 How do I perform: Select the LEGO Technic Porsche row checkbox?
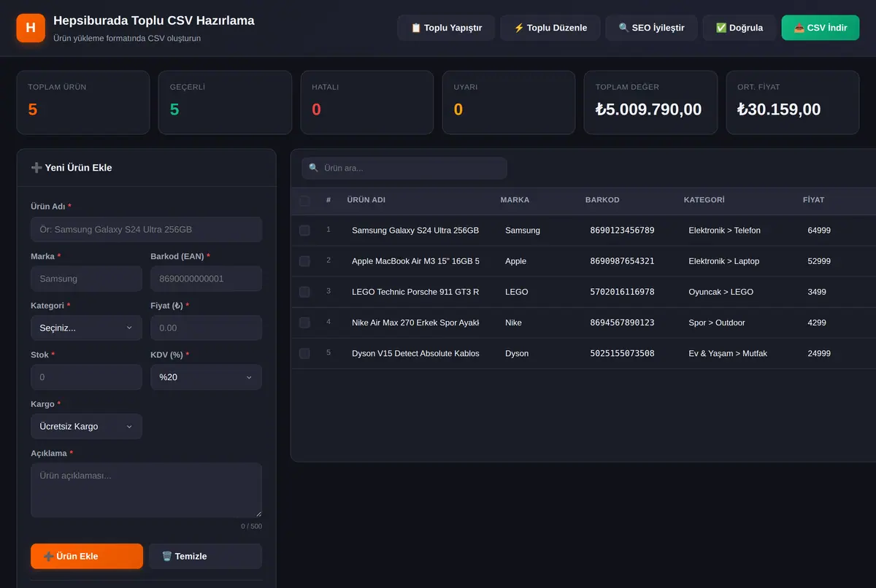click(304, 292)
